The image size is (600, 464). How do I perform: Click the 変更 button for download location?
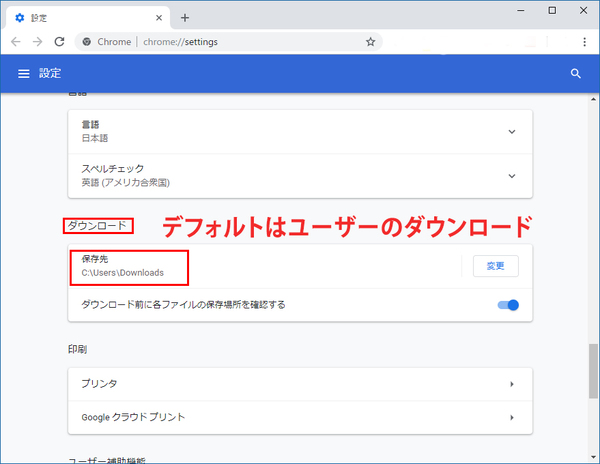(495, 266)
